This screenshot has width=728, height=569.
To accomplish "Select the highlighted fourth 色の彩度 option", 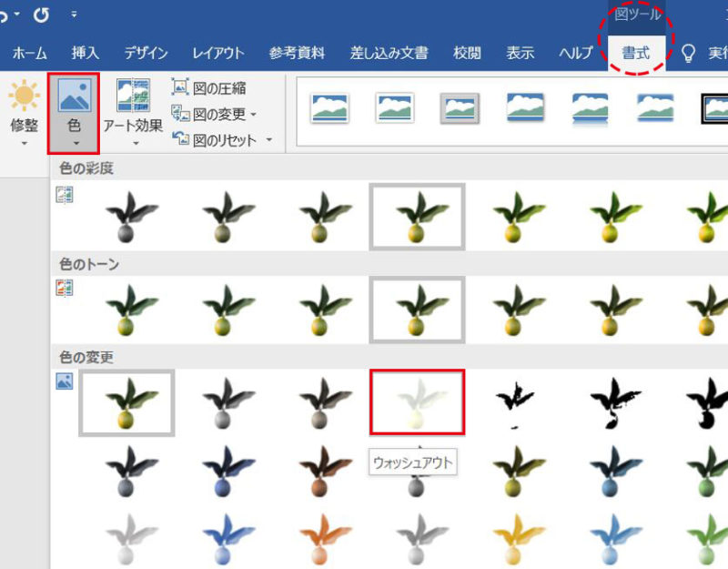I will (417, 217).
